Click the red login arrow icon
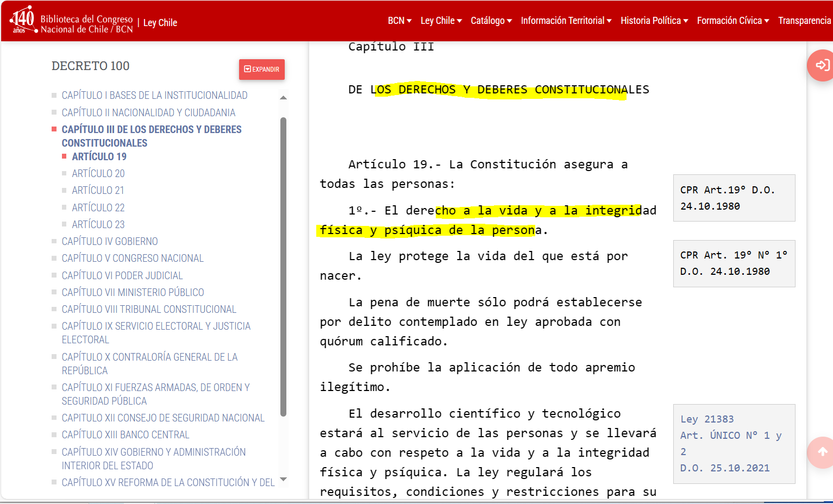833x504 pixels. point(822,65)
